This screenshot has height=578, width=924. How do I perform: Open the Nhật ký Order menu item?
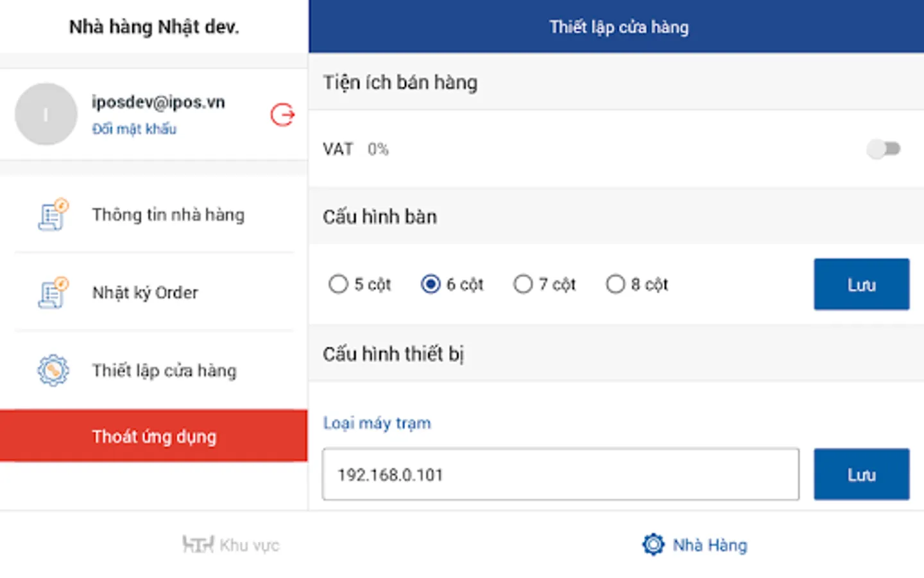pyautogui.click(x=145, y=293)
